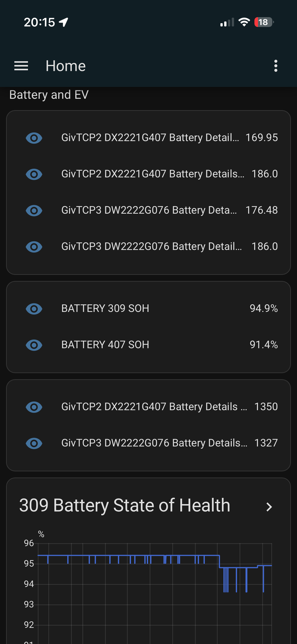Open the GivTCP2 entity showing 186.0
Viewport: 297px width, 644px height.
[x=148, y=174]
